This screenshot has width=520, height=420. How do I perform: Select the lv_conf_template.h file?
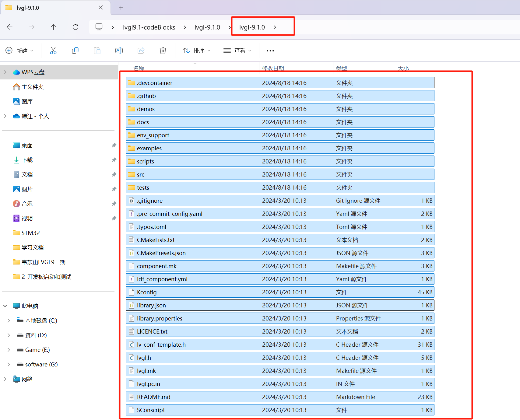coord(161,345)
